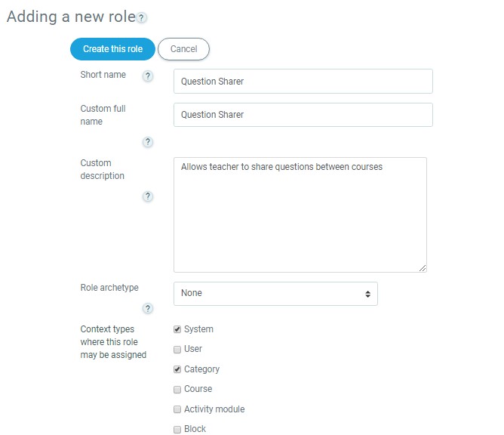Click into the Short name field
504x435 pixels.
303,82
